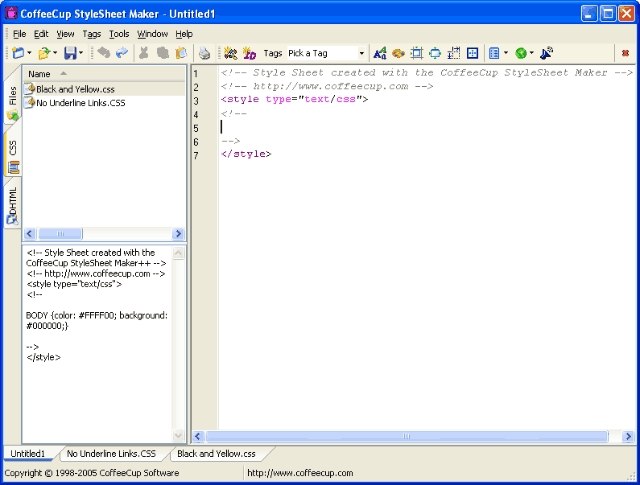This screenshot has width=640, height=485.
Task: Open the Tags menu
Action: pyautogui.click(x=92, y=34)
